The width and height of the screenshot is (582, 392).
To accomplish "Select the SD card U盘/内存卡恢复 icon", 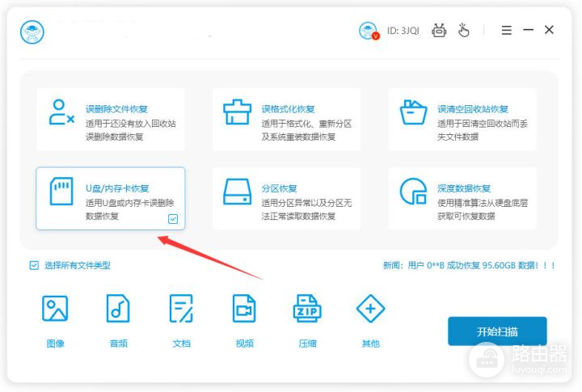I will (61, 192).
